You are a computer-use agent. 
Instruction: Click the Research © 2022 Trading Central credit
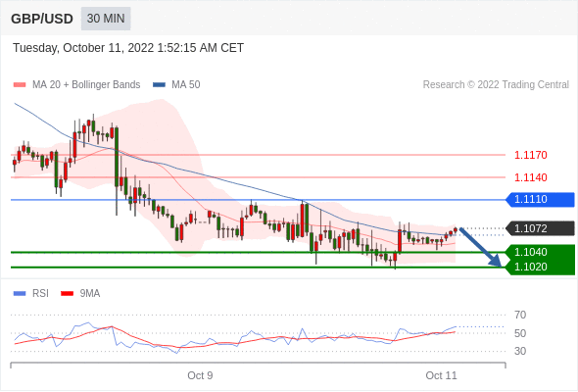pyautogui.click(x=496, y=85)
